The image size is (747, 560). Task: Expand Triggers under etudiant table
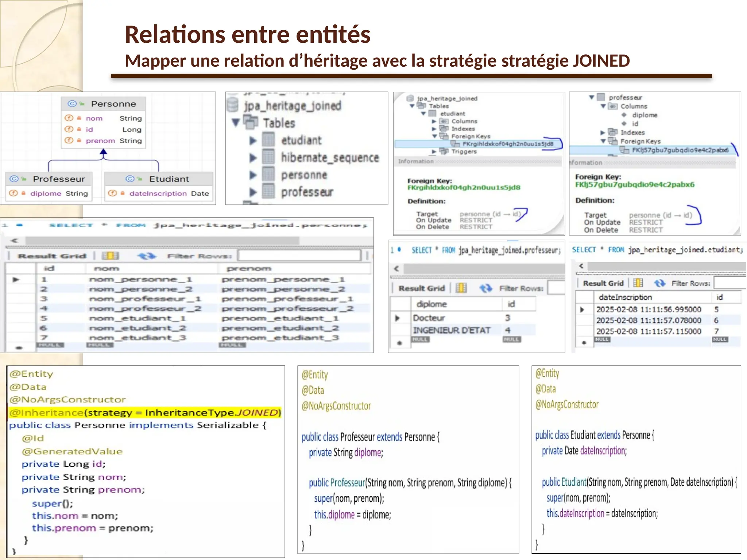434,151
